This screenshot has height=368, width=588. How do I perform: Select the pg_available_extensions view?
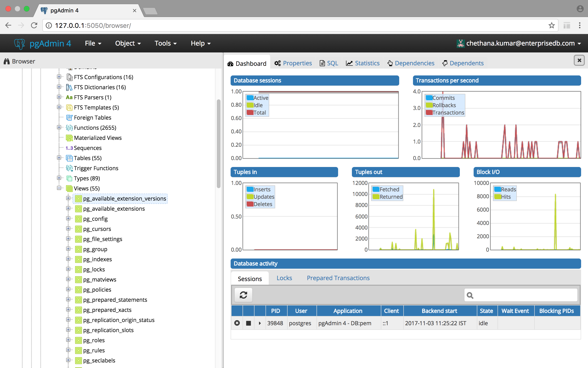(x=114, y=209)
